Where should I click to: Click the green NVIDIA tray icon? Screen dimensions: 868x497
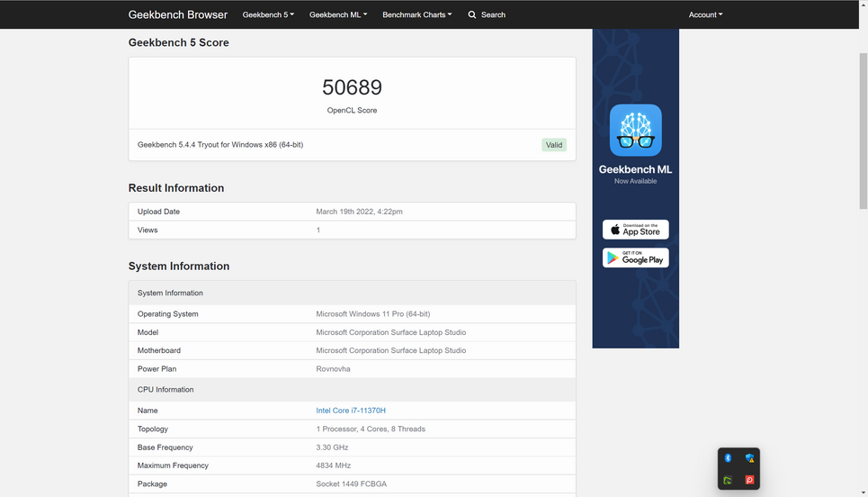click(728, 480)
